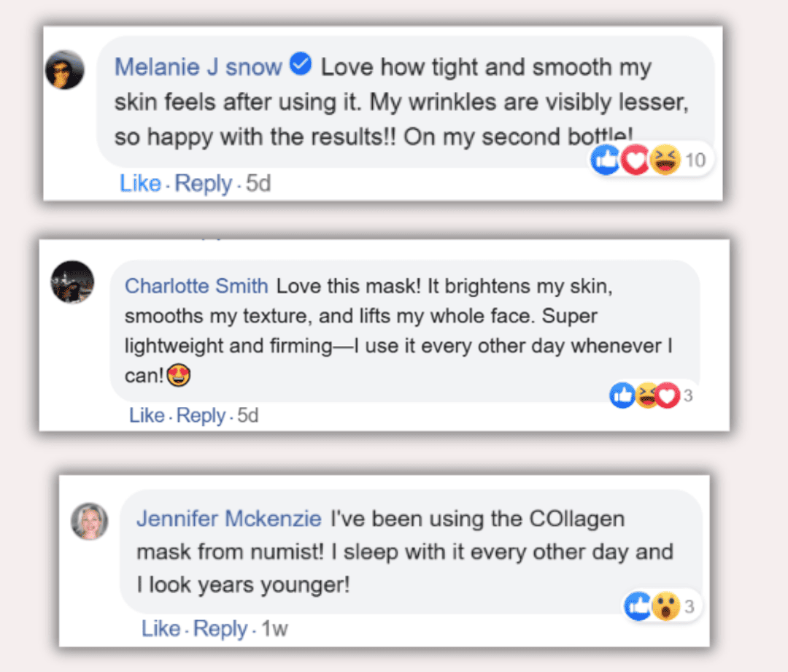Open the Charlotte Smith profile name link
This screenshot has width=788, height=672.
(196, 286)
